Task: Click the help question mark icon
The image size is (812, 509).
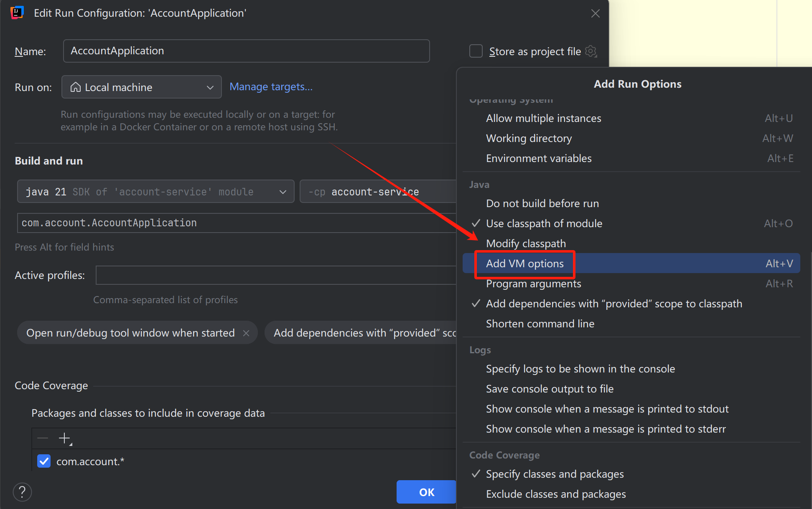Action: point(22,492)
